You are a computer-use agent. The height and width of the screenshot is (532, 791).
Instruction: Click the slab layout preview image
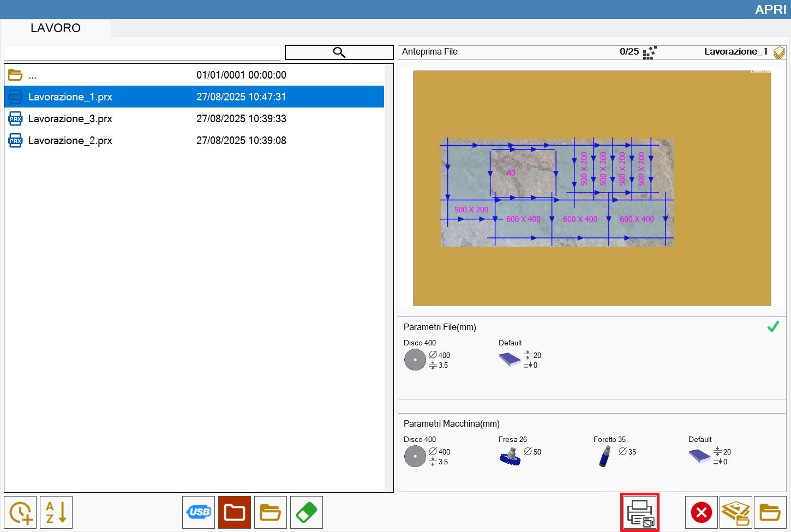click(592, 188)
